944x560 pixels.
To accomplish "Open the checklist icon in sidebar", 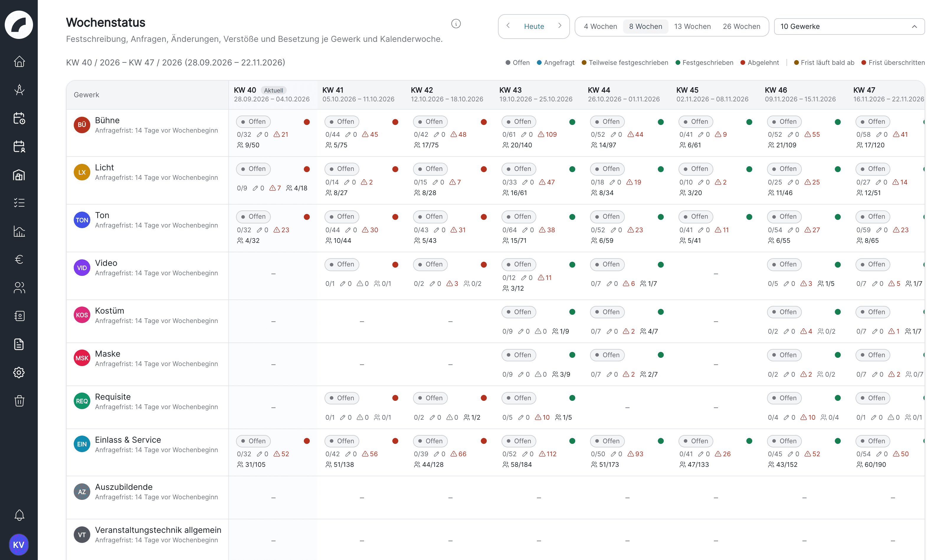I will click(19, 203).
